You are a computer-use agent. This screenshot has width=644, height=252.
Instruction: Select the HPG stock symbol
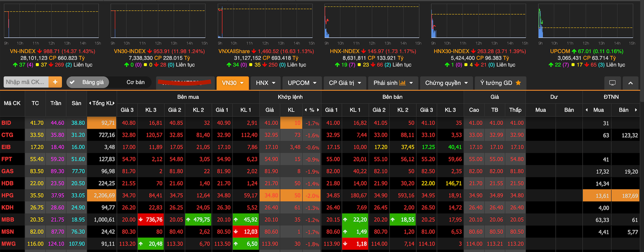7,196
